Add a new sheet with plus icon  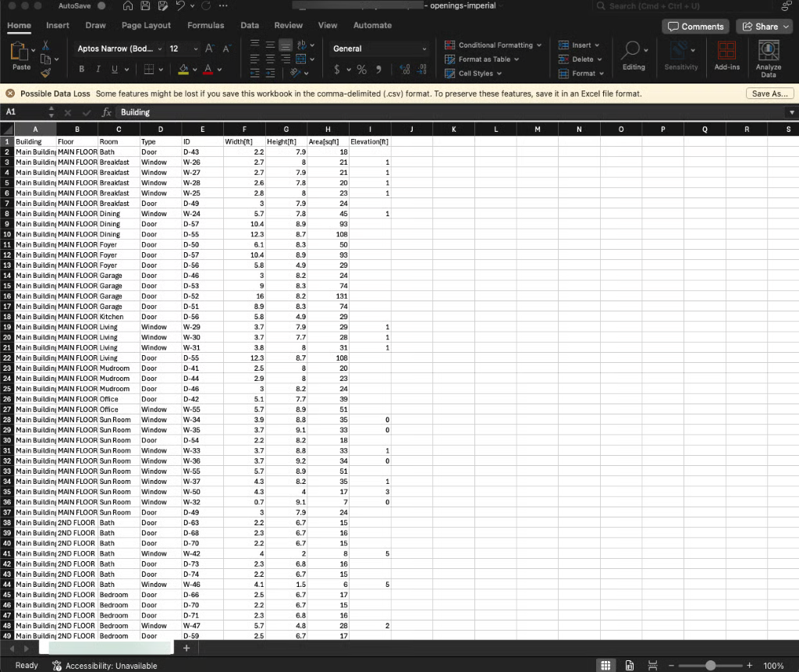(186, 649)
